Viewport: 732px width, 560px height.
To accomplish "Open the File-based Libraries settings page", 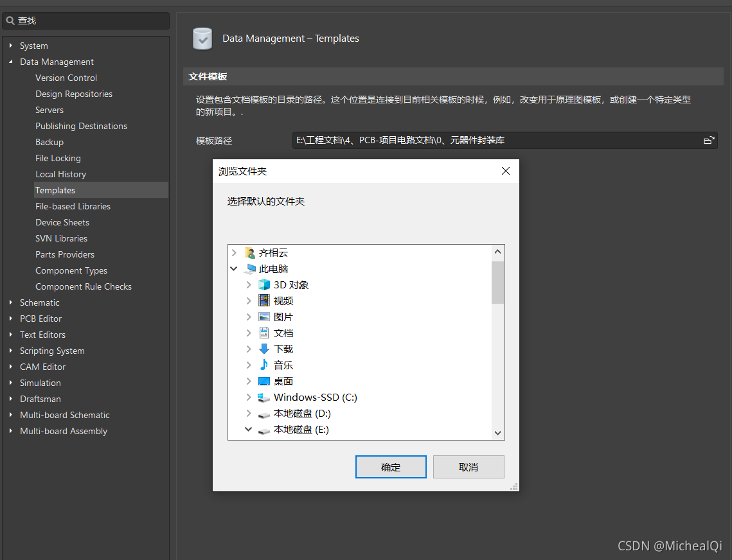I will click(73, 206).
